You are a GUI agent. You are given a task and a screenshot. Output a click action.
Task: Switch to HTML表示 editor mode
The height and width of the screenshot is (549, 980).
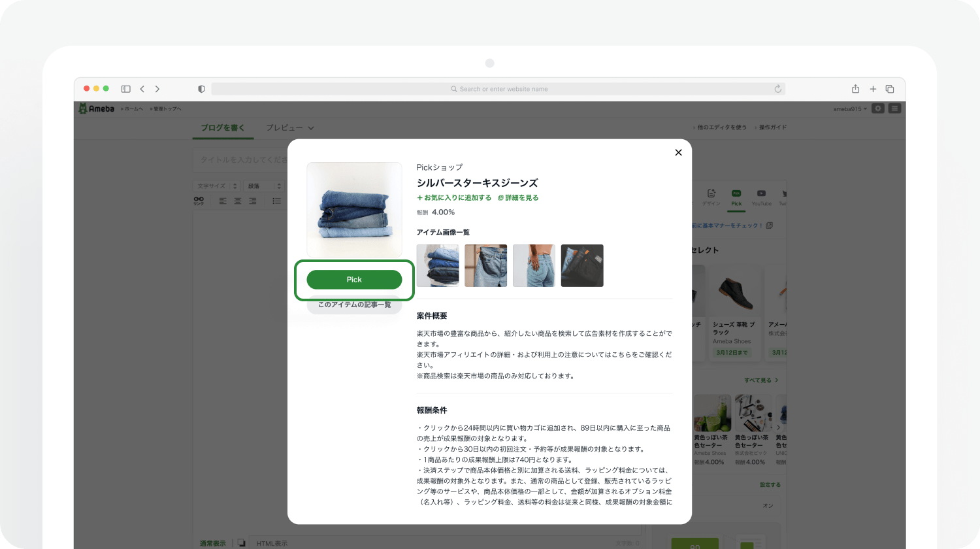coord(272,543)
